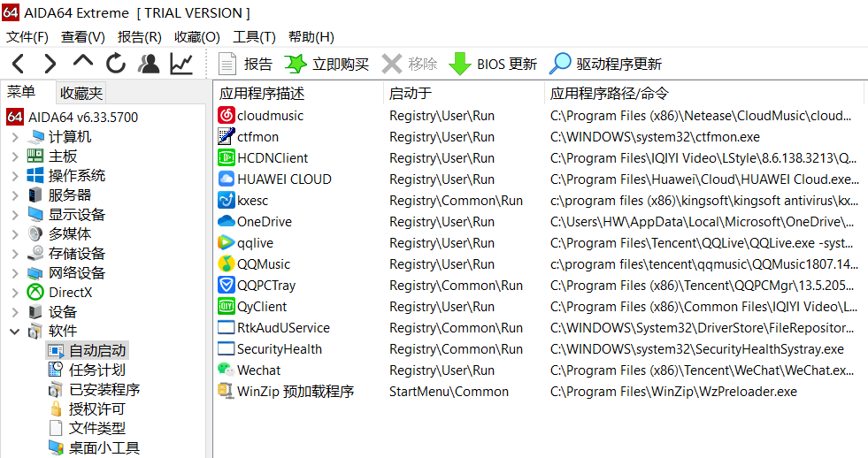
Task: Click the Forward navigation arrow
Action: (50, 64)
